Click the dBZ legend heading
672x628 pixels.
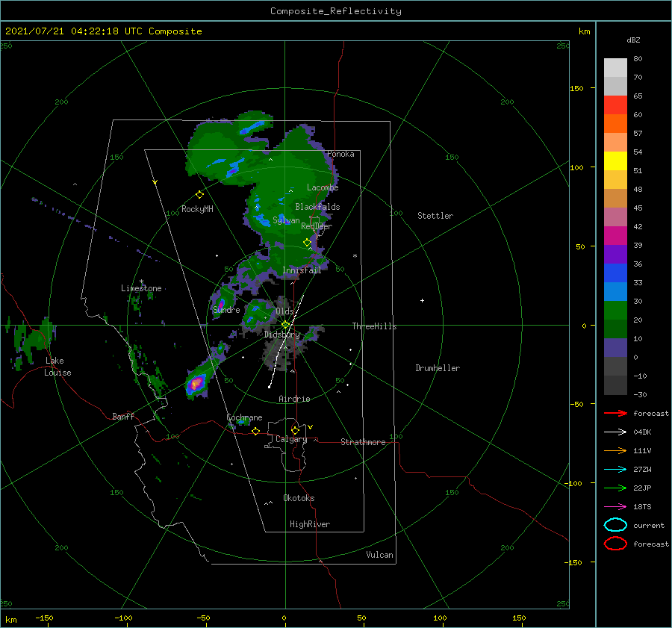633,40
